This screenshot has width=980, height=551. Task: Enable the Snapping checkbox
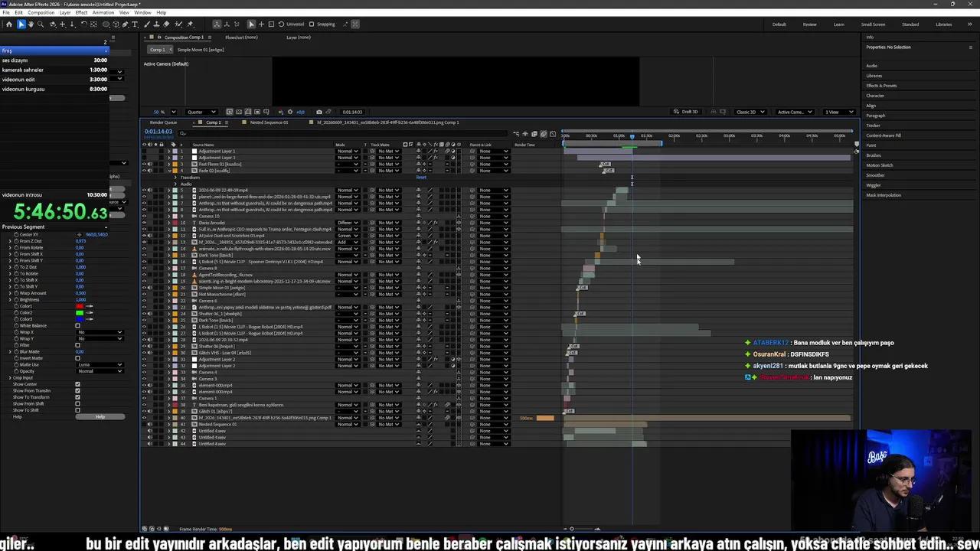[x=312, y=24]
